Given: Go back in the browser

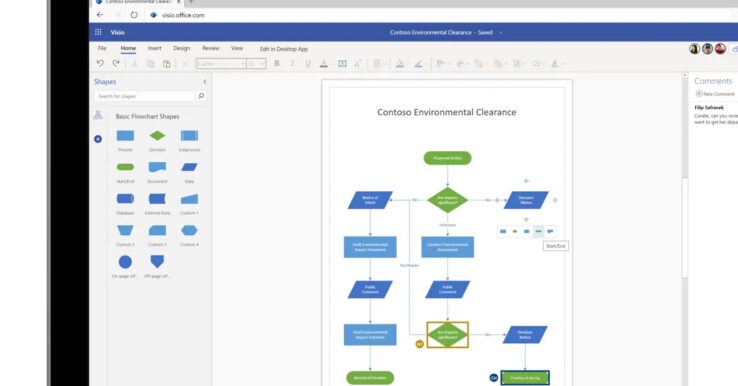Looking at the screenshot, I should (x=100, y=15).
